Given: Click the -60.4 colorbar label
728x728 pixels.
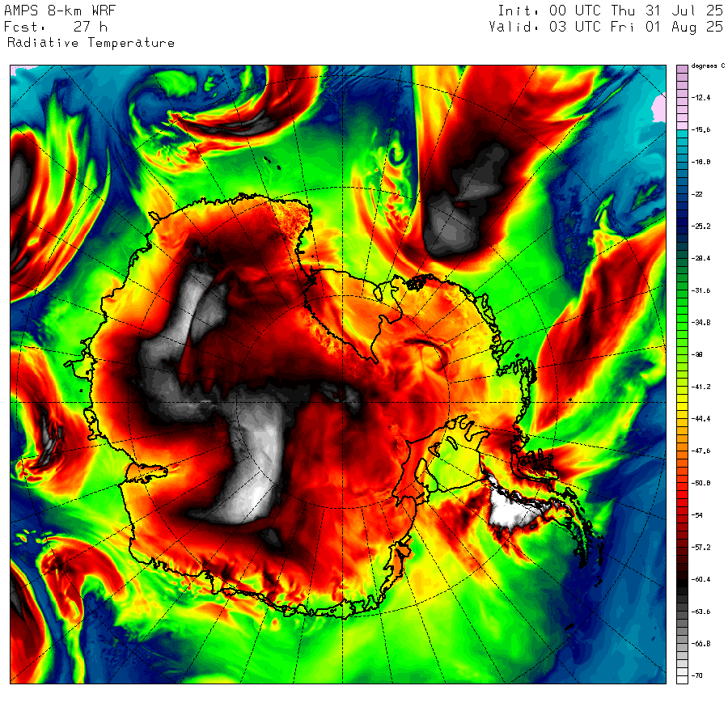Looking at the screenshot, I should coord(700,579).
